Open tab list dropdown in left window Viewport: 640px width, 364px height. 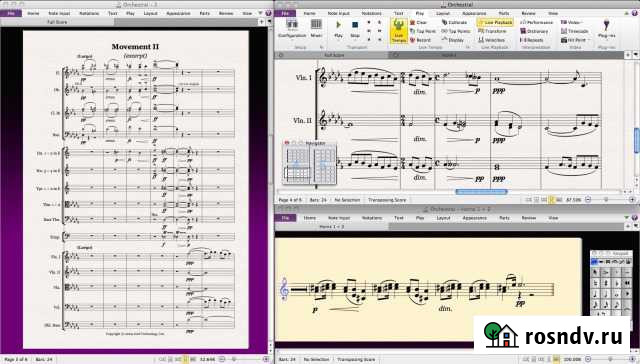[x=269, y=22]
